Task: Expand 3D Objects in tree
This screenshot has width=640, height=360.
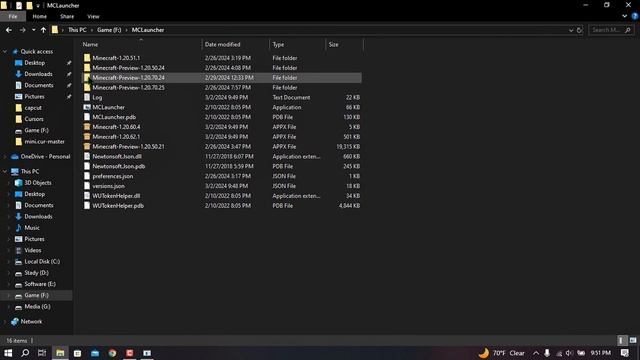Action: (9, 183)
